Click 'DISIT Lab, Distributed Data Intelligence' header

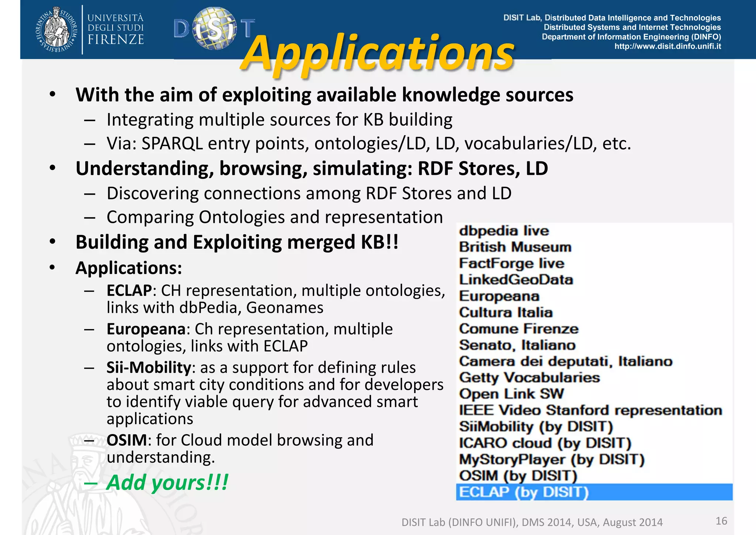click(x=612, y=18)
